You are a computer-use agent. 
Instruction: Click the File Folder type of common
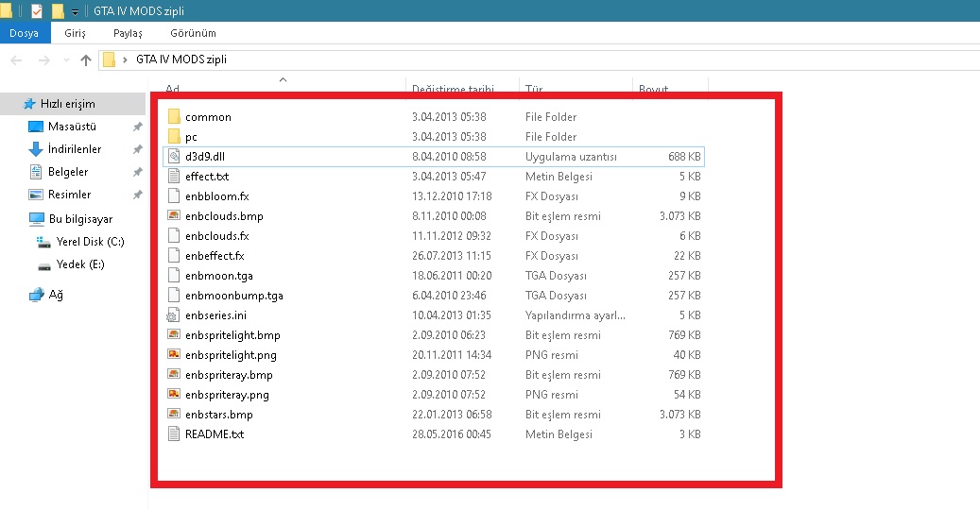[x=551, y=117]
